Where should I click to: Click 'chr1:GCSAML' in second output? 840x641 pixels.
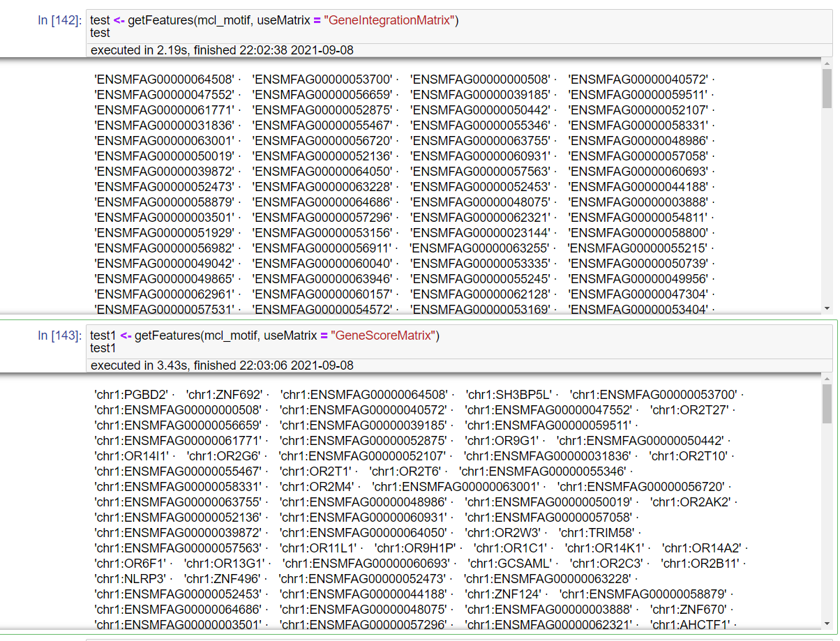pyautogui.click(x=510, y=564)
